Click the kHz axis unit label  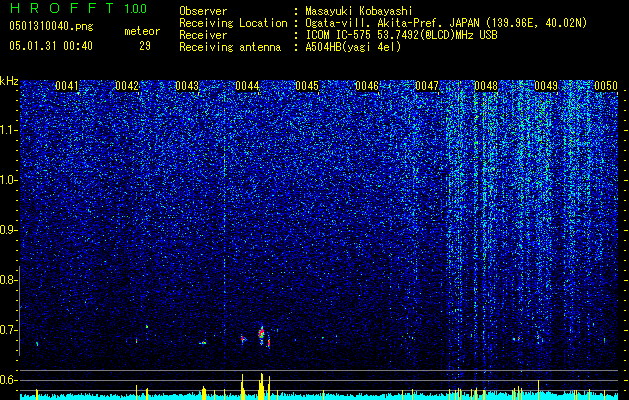[x=9, y=81]
